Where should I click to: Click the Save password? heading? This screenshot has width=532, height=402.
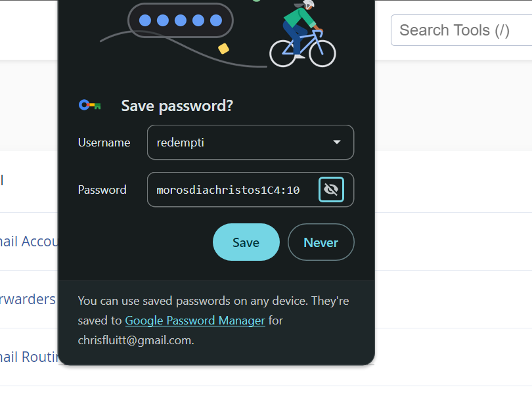[177, 106]
